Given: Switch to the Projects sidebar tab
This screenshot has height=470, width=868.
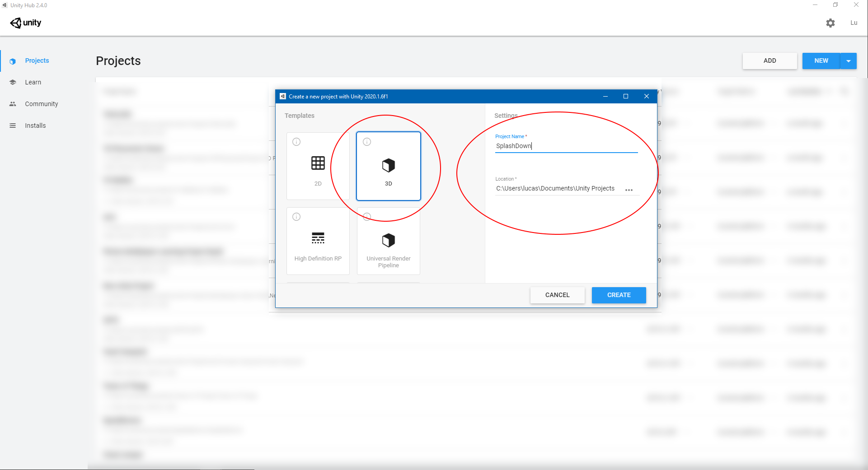Looking at the screenshot, I should [37, 60].
